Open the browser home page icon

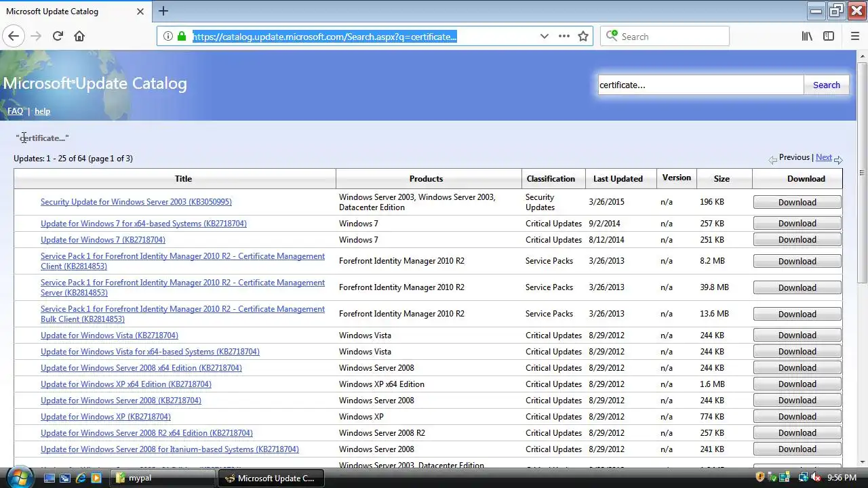(x=79, y=37)
